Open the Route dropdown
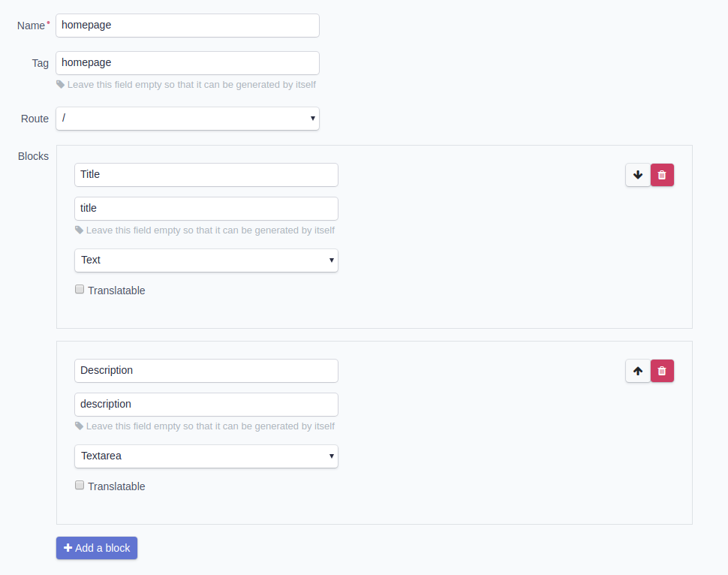Viewport: 728px width, 575px height. [188, 119]
